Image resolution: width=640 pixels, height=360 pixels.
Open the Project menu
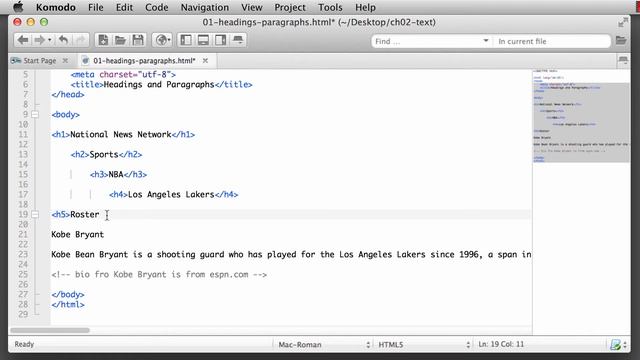point(290,7)
